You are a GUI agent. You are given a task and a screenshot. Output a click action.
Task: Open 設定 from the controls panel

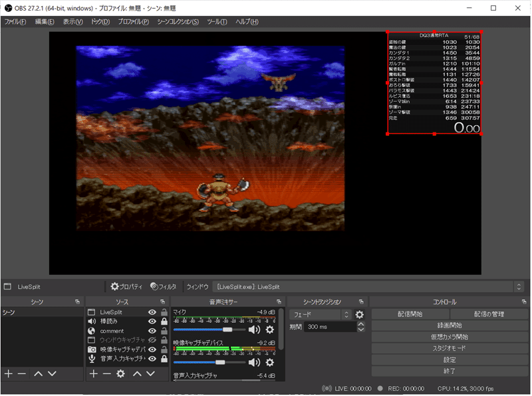coord(450,360)
